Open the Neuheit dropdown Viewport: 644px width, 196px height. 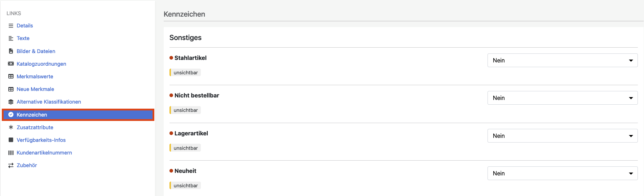562,173
